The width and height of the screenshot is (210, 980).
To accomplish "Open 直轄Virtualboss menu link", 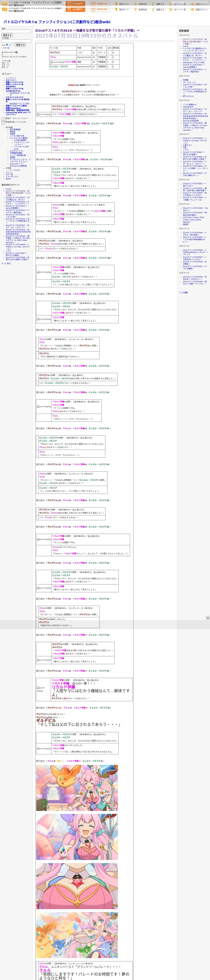I will [13, 108].
